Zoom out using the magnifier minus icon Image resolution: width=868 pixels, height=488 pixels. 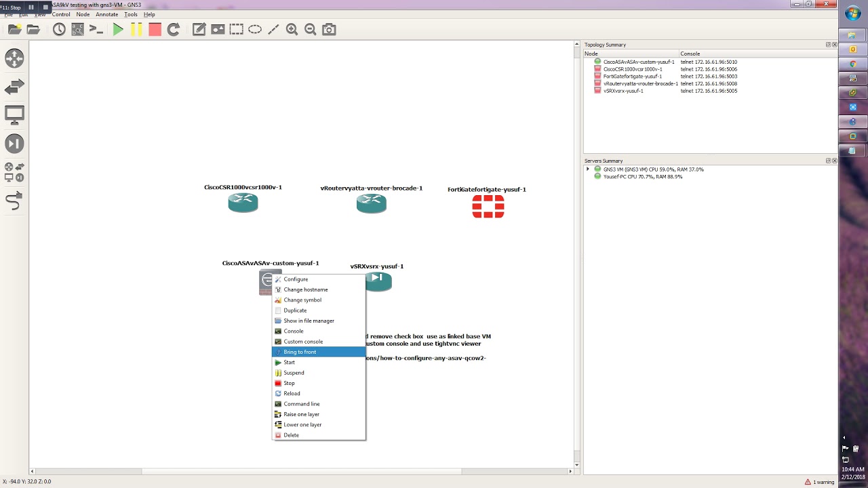(311, 29)
